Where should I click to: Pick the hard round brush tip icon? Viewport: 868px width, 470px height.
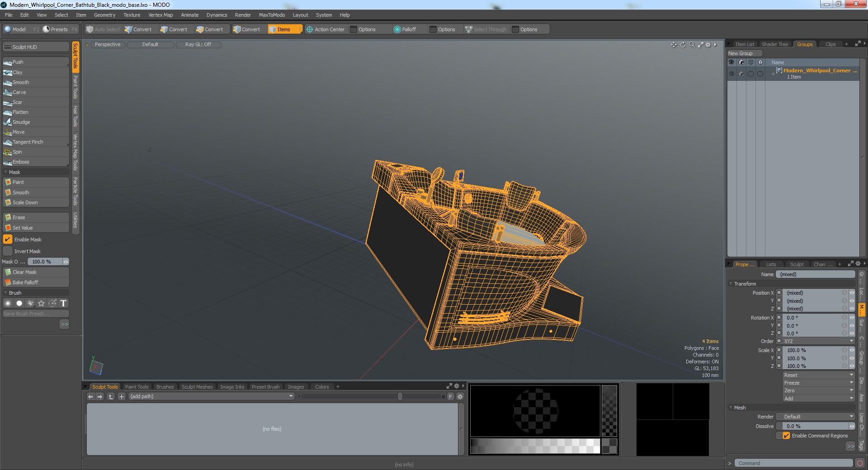click(19, 303)
